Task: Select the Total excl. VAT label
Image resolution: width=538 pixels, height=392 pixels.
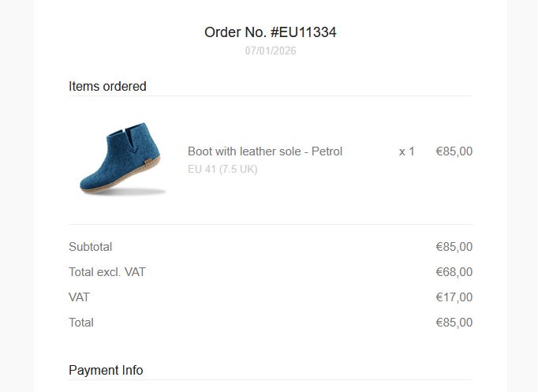Action: point(106,272)
